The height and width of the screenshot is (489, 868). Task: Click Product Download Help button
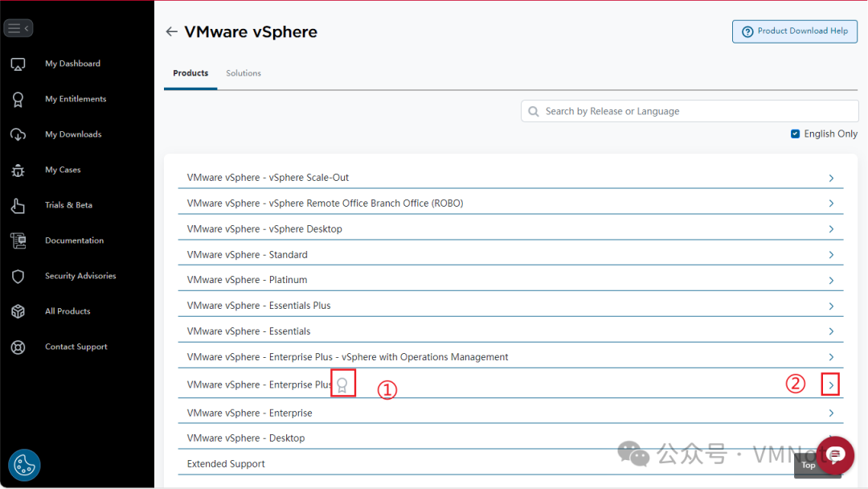click(x=794, y=31)
